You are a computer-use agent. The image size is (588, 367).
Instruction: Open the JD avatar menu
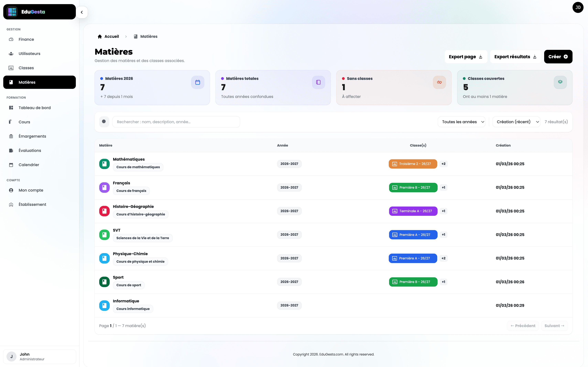pyautogui.click(x=578, y=8)
